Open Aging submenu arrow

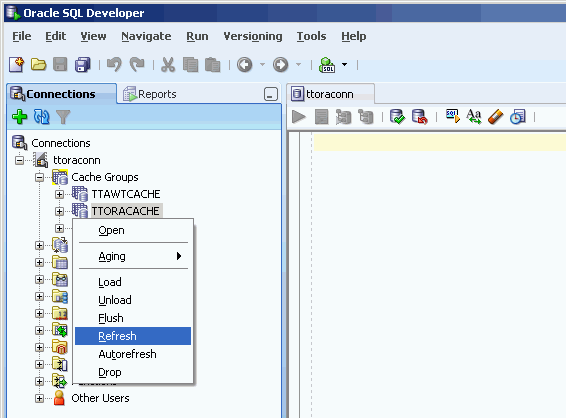[179, 256]
